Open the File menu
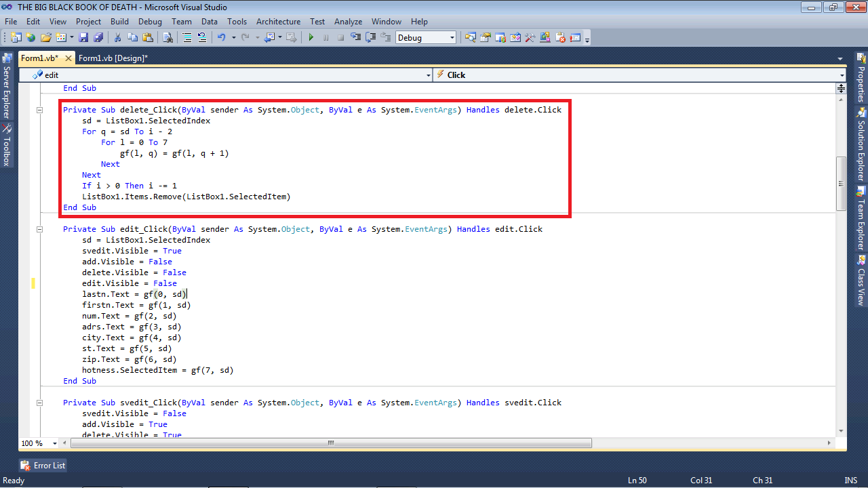 click(11, 22)
